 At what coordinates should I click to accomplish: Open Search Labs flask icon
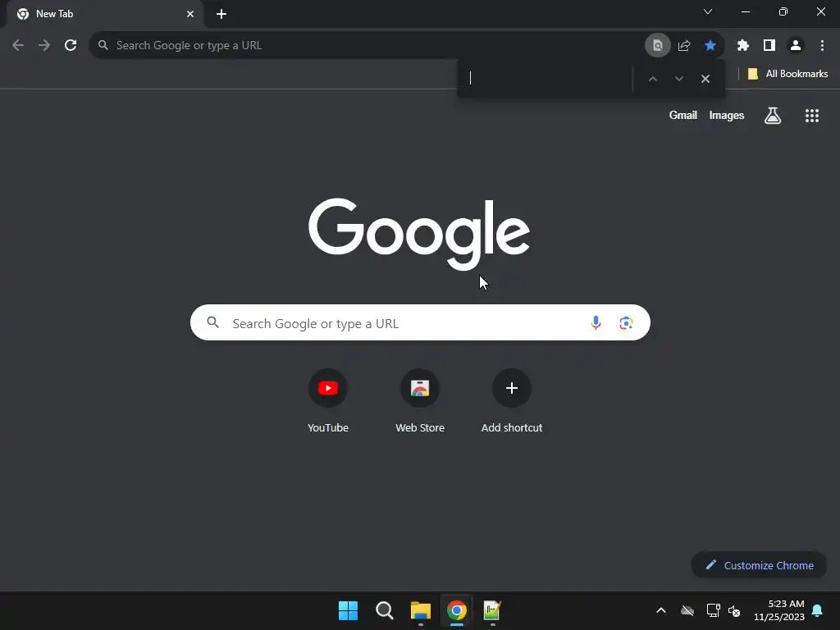[x=773, y=115]
